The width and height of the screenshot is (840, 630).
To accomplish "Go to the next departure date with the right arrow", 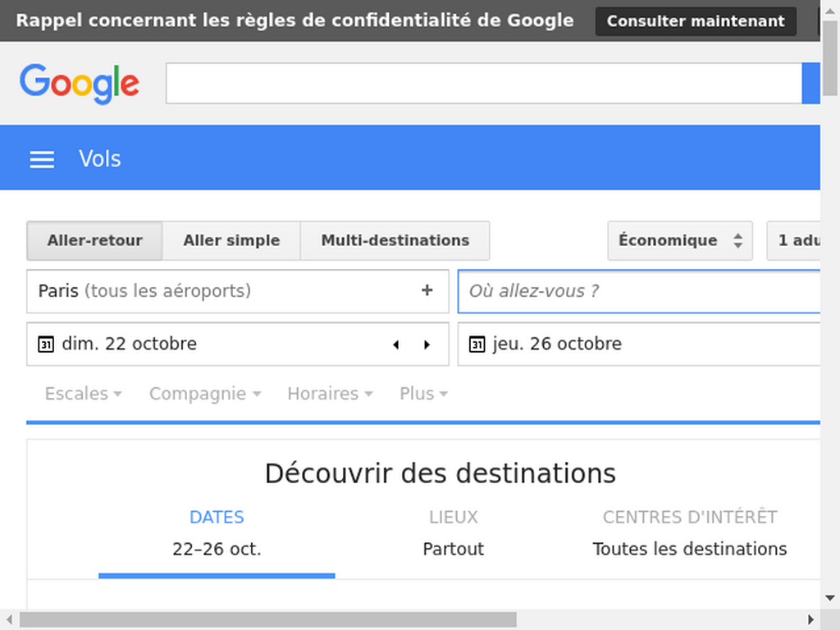I will click(x=427, y=345).
